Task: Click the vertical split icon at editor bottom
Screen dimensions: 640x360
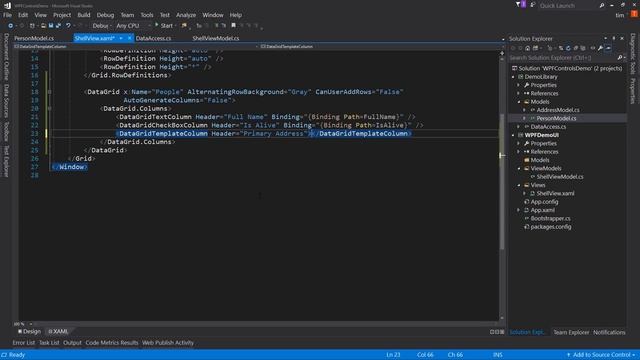Action: 492,332
